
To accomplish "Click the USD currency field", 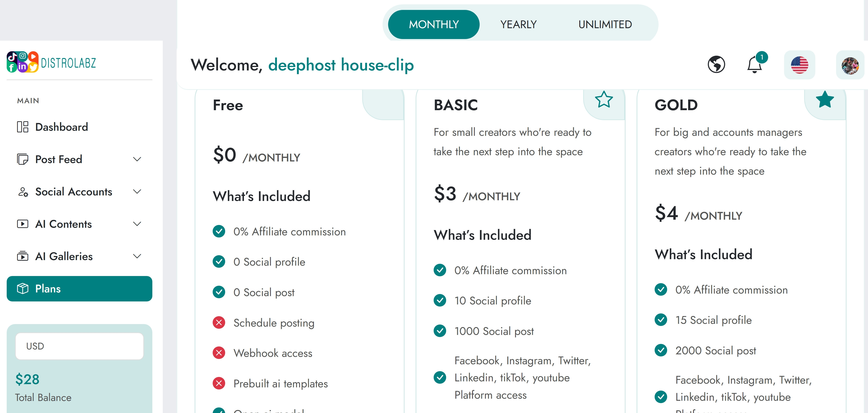I will 80,346.
